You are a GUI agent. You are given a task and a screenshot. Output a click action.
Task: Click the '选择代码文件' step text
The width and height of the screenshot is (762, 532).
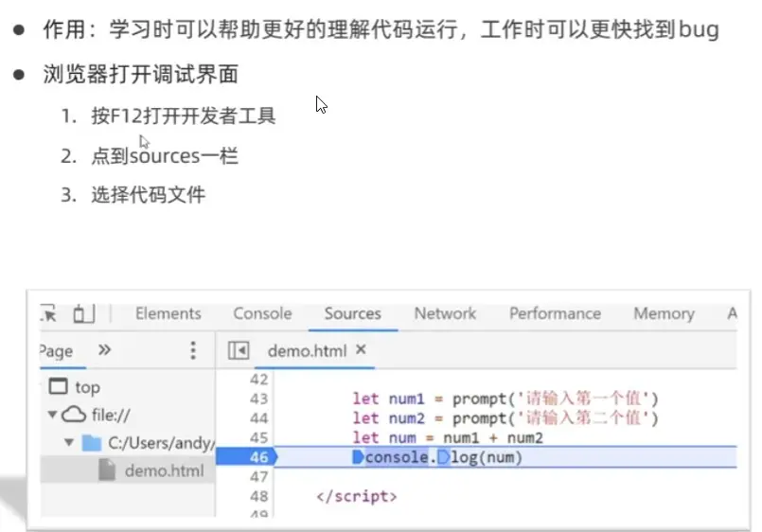(149, 195)
